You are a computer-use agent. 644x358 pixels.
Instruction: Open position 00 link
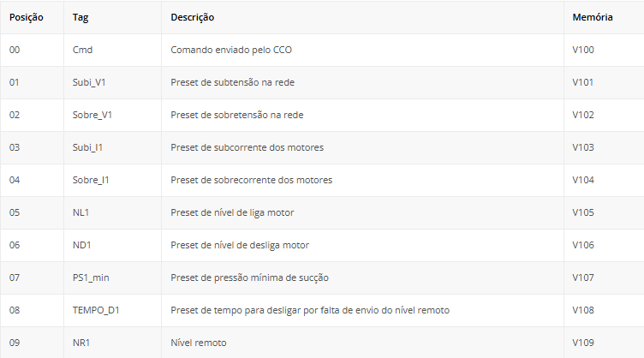[15, 50]
